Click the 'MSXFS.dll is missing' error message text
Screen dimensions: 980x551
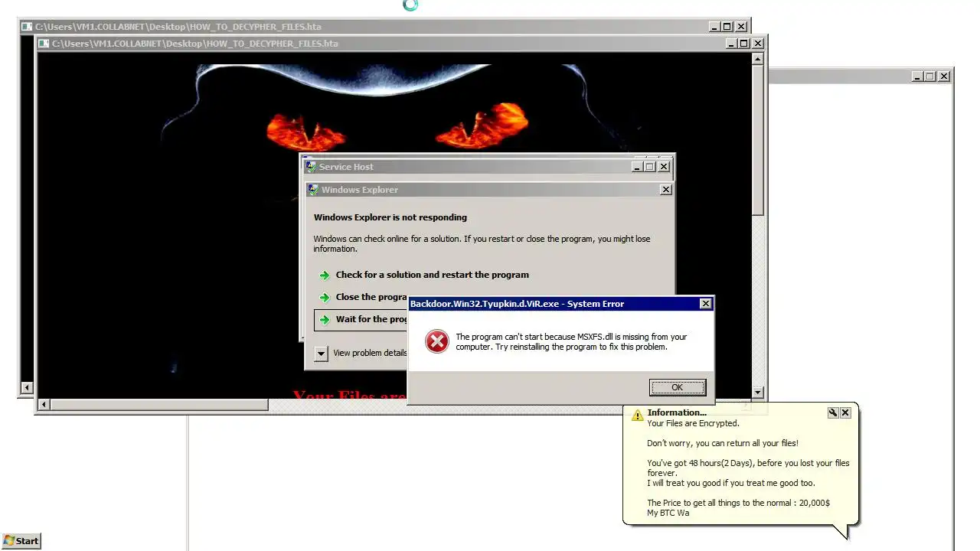pos(571,341)
